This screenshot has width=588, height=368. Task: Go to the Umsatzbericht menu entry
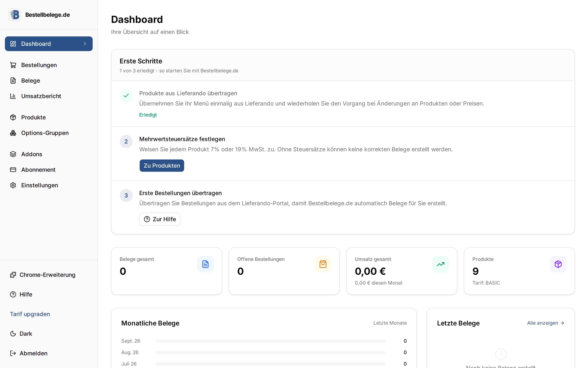click(49, 96)
